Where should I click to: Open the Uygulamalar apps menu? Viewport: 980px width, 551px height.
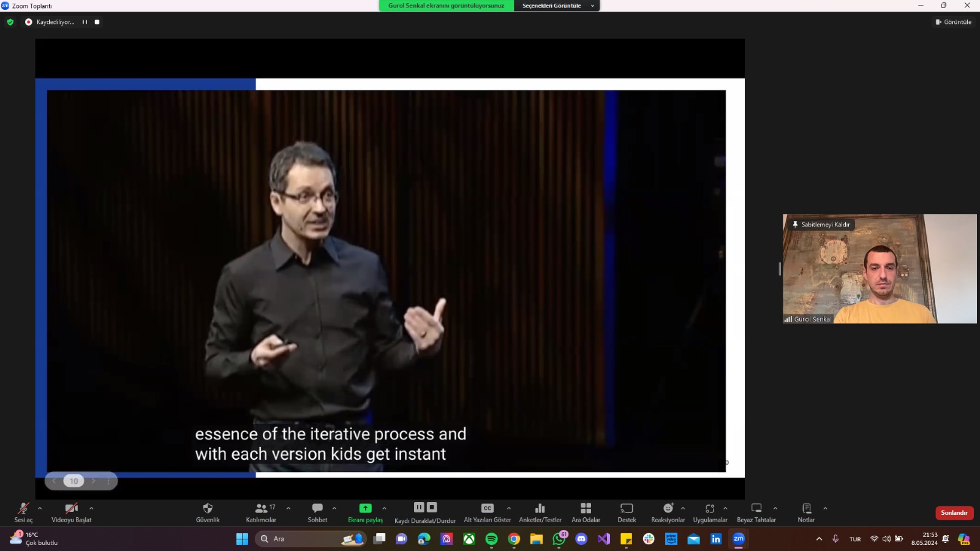pos(710,509)
